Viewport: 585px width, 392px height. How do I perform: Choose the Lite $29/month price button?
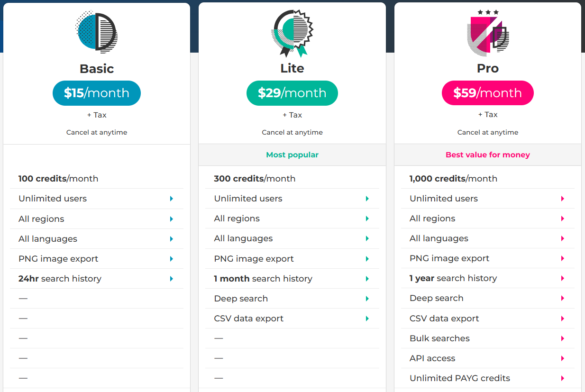(292, 93)
